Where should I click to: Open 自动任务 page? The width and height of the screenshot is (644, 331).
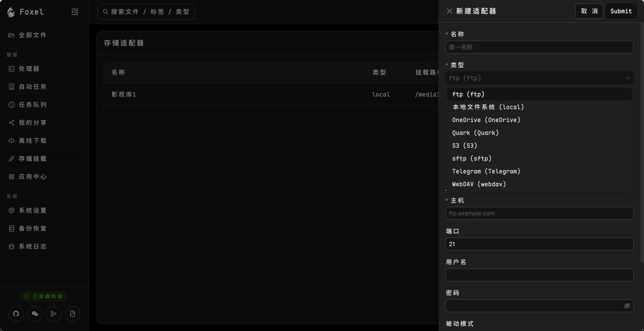(x=45, y=87)
